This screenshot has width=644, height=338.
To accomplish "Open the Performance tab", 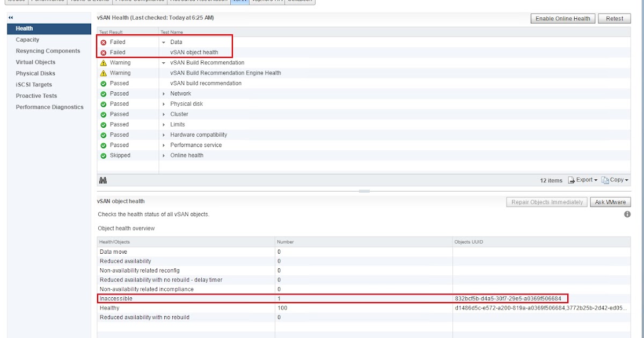I will [46, 1].
